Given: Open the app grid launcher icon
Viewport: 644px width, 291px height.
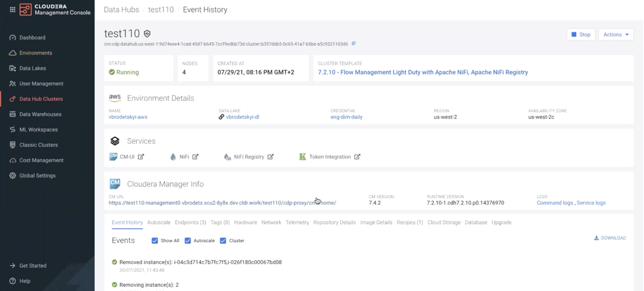Looking at the screenshot, I should (12, 9).
